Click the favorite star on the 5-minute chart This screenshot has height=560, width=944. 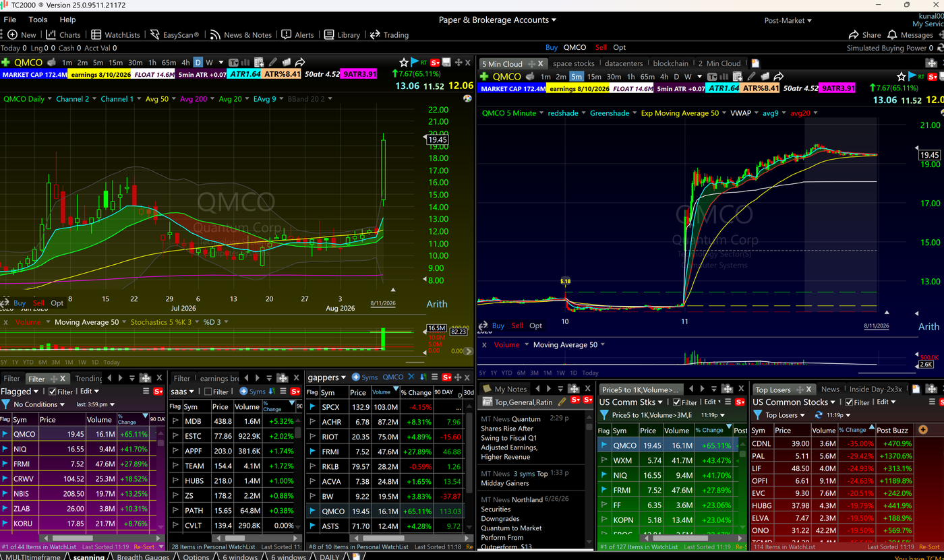[x=902, y=77]
